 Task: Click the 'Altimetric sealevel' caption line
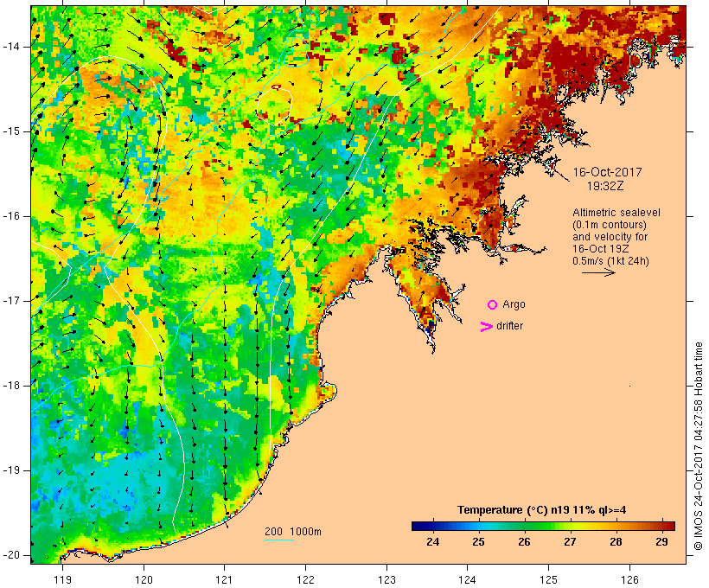[616, 213]
